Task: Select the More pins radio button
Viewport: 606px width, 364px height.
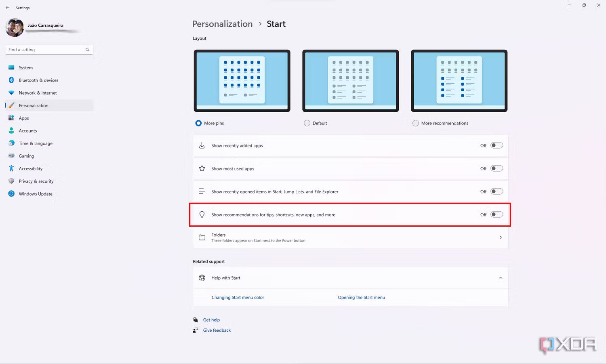Action: pos(198,123)
